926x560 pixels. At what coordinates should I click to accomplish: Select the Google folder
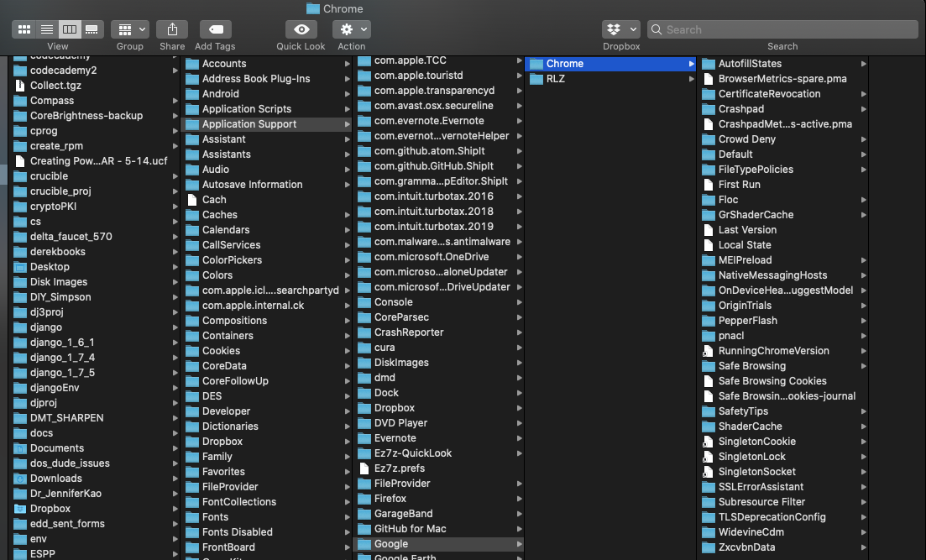438,544
